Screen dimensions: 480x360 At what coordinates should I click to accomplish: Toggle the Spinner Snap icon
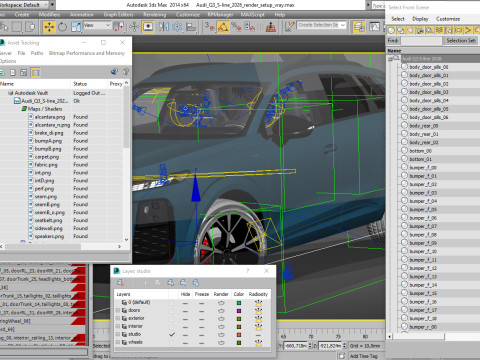click(249, 27)
